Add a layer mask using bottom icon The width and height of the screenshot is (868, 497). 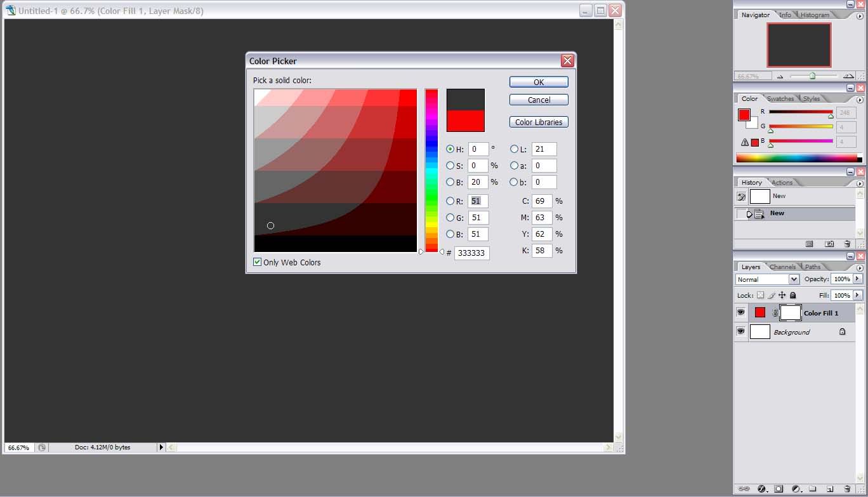click(779, 489)
